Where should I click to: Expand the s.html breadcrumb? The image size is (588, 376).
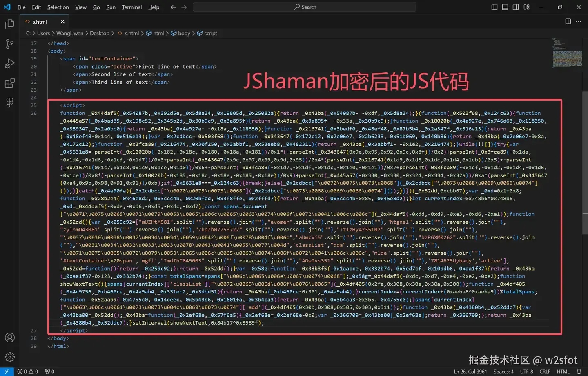[x=128, y=33]
